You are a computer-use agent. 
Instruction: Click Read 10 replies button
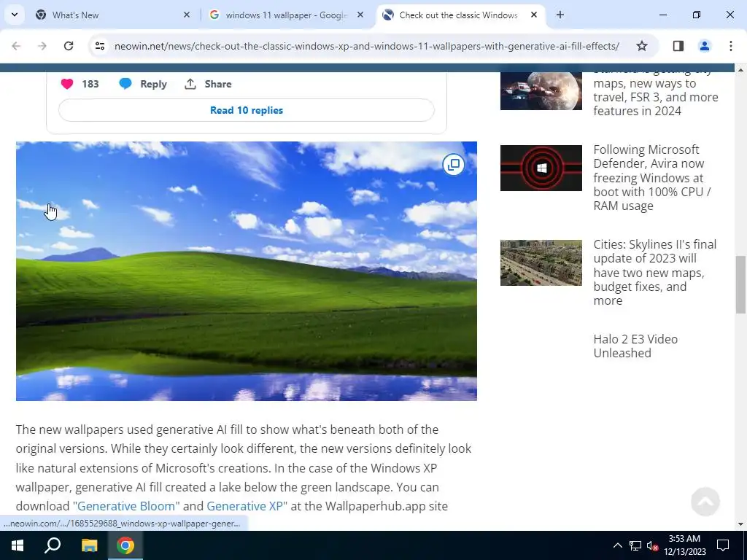[x=247, y=110]
